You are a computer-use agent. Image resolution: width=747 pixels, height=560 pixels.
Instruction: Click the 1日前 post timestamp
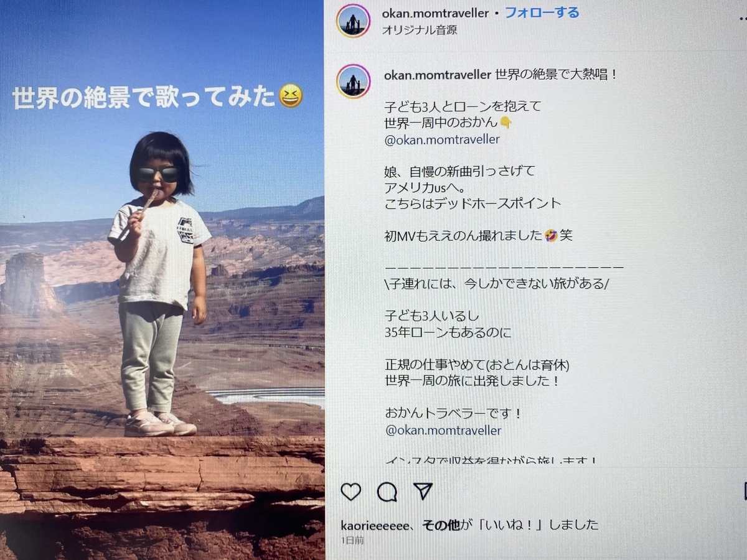[352, 541]
